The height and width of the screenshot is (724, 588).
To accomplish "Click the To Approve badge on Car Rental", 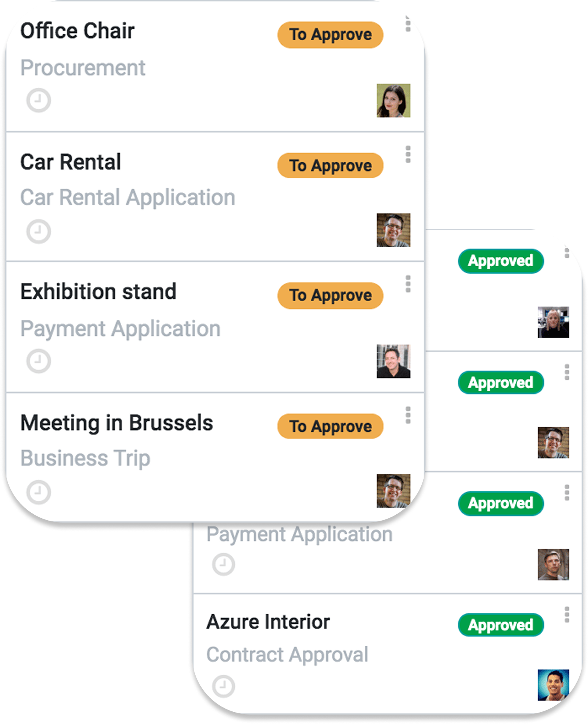I will 330,165.
